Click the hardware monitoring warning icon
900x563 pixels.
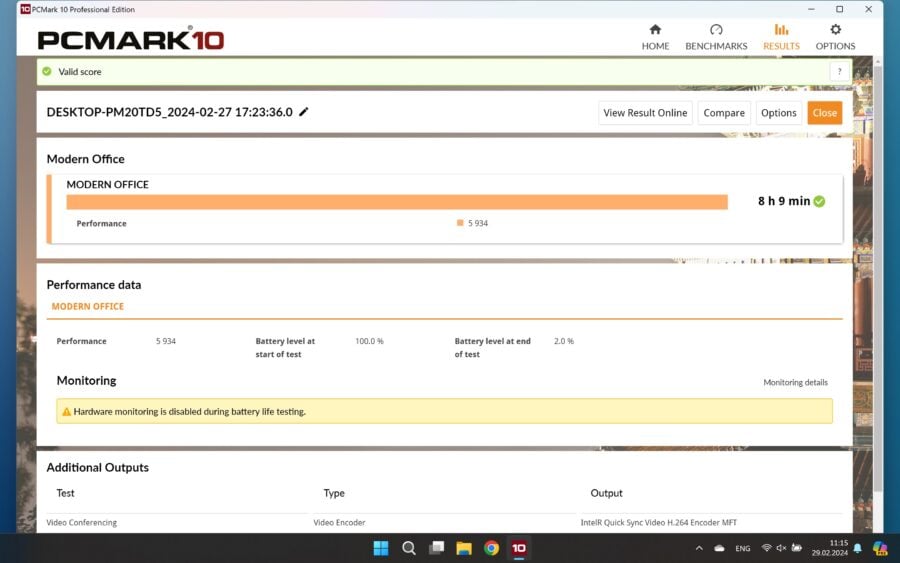coord(66,411)
